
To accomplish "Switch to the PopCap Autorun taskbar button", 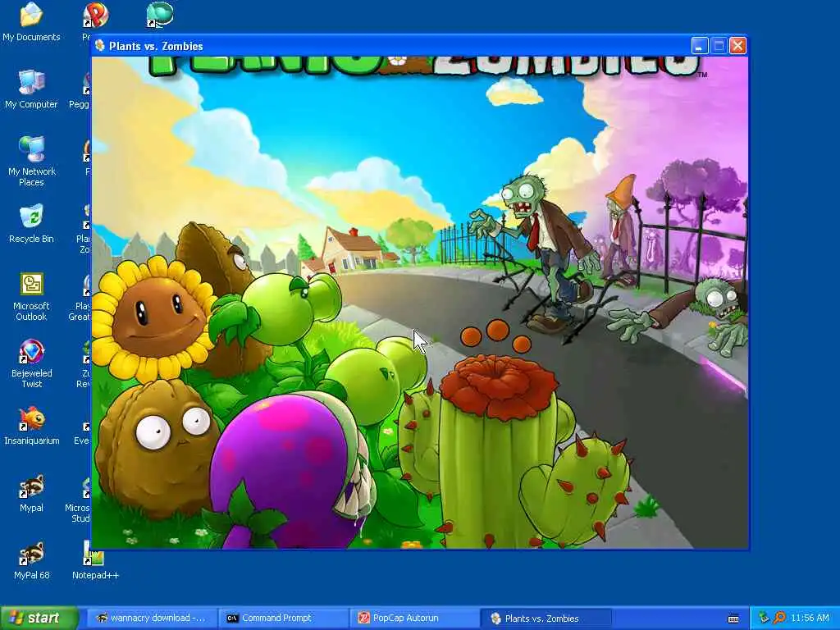I will coord(415,618).
